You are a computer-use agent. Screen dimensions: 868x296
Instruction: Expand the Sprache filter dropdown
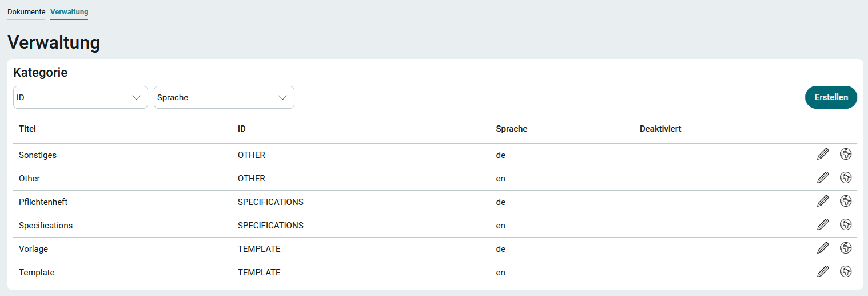224,97
